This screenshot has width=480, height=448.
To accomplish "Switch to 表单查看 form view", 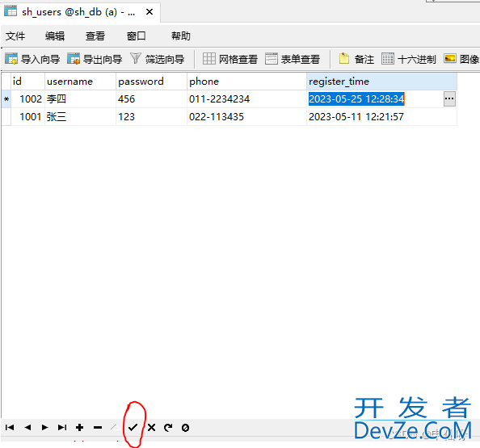I will (293, 59).
